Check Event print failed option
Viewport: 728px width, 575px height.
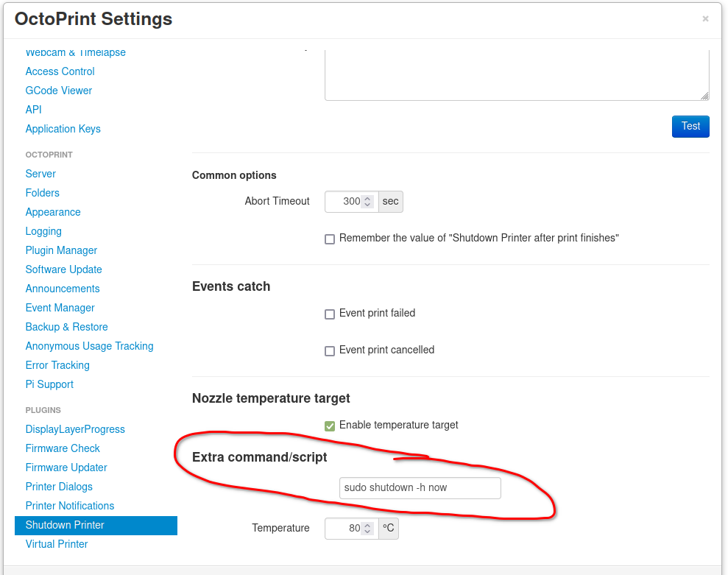[x=330, y=314]
